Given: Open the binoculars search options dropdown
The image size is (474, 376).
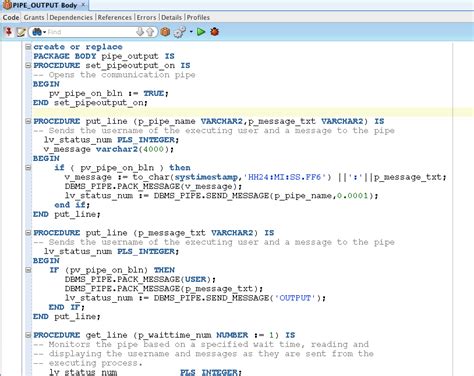Looking at the screenshot, I should [x=39, y=32].
